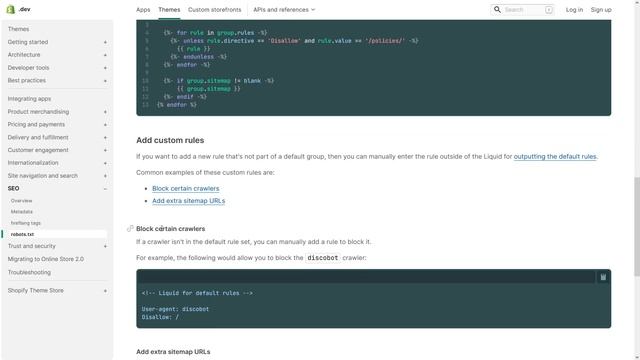This screenshot has width=640, height=360.
Task: Click the 'Add custom rules' heading
Action: [170, 140]
